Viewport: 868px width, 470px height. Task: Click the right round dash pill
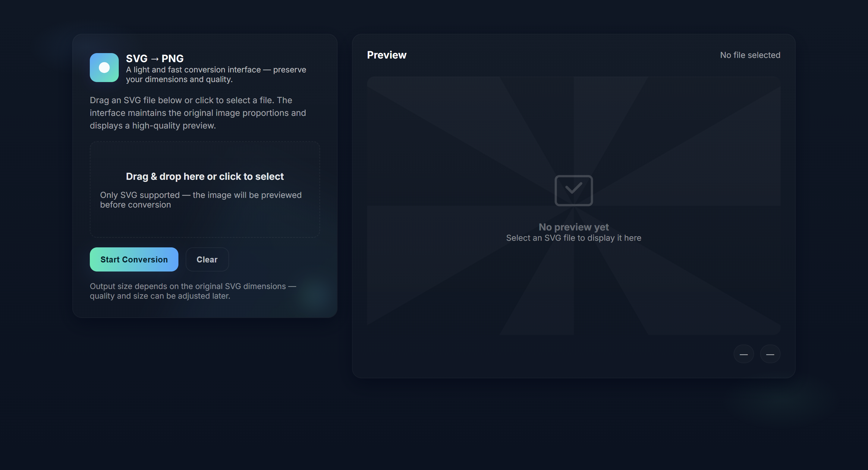click(770, 354)
